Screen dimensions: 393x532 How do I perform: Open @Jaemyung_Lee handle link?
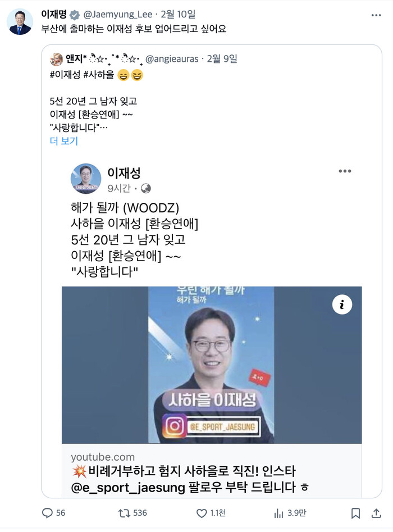click(x=118, y=14)
